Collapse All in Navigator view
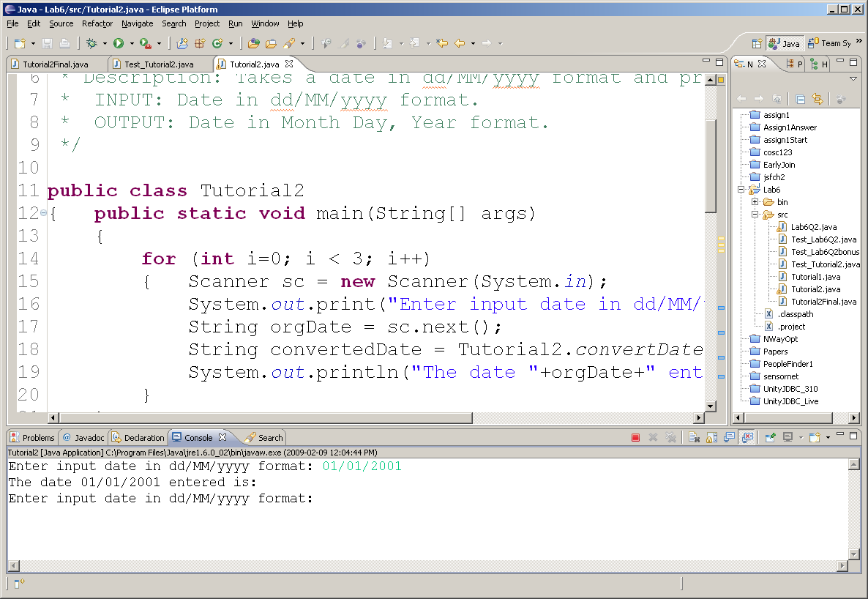 coord(801,99)
